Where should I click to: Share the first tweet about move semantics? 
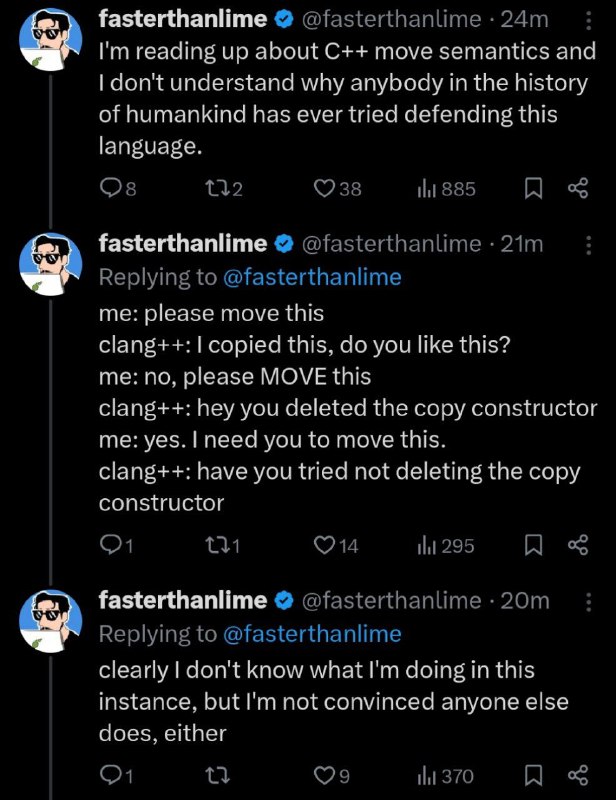[x=578, y=189]
